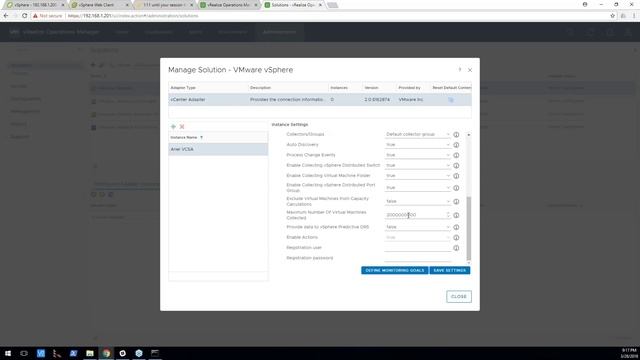Switch to the third browser tab

(x=164, y=5)
